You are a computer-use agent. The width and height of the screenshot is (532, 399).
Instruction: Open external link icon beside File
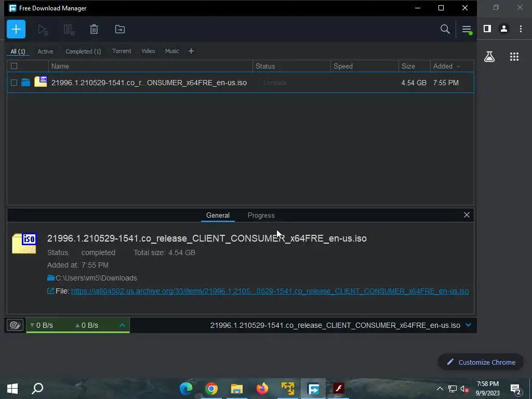coord(50,291)
